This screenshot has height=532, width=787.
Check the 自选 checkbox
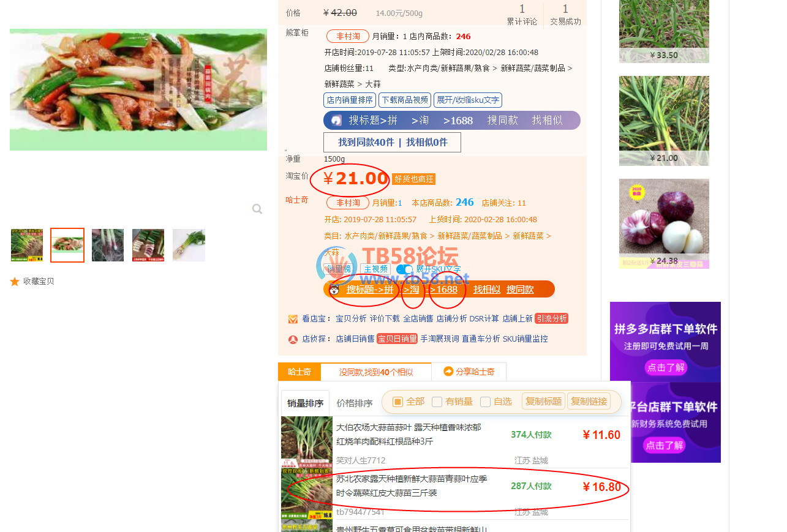(485, 402)
